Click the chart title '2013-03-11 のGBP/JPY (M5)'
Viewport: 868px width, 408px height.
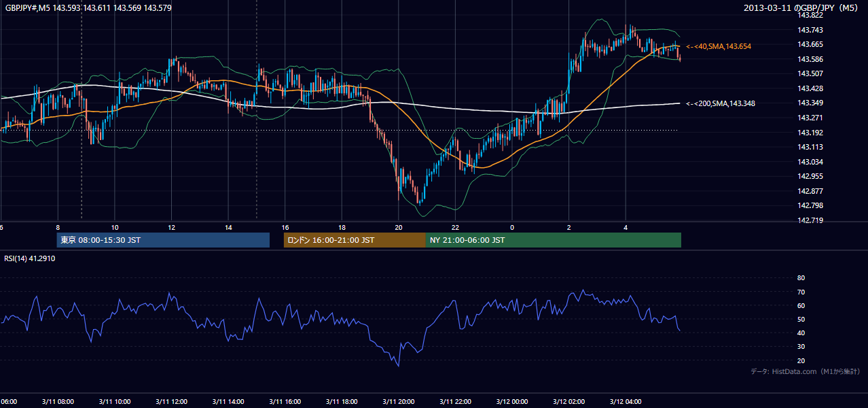tap(801, 8)
